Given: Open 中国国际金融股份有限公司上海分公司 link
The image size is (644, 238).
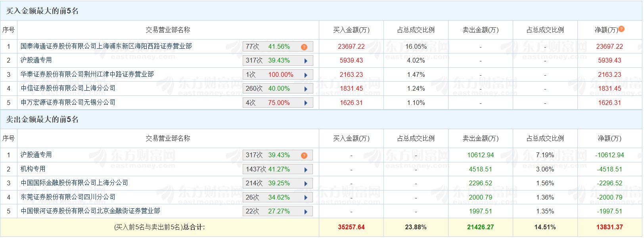Looking at the screenshot, I should coord(75,183).
